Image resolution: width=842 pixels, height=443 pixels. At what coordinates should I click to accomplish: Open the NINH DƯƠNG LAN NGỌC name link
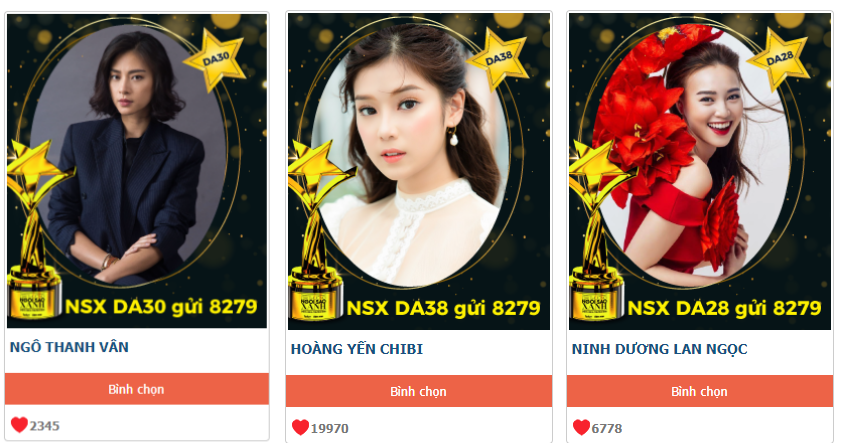659,349
